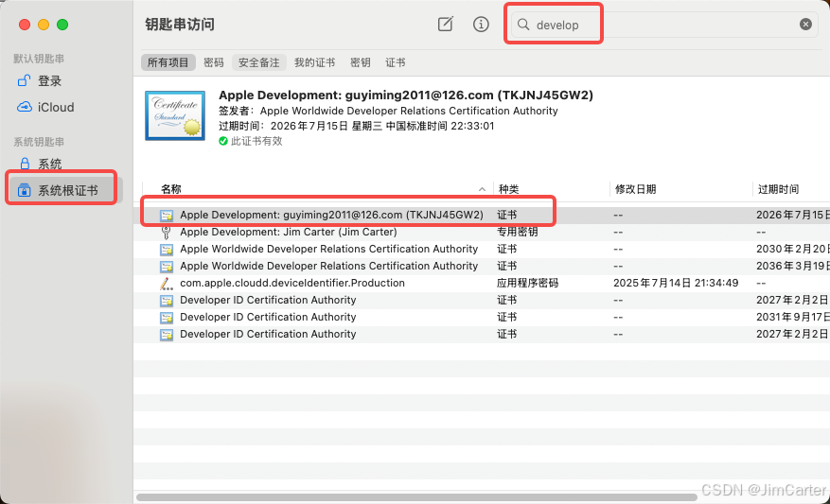
Task: Click certificate icon for guyiming2011@126.com row
Action: pyautogui.click(x=167, y=216)
